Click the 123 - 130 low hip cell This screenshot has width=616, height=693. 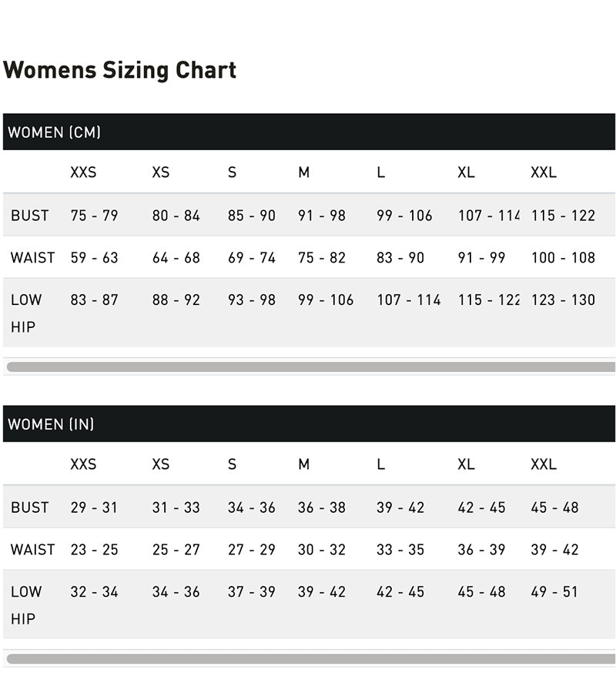pyautogui.click(x=563, y=300)
